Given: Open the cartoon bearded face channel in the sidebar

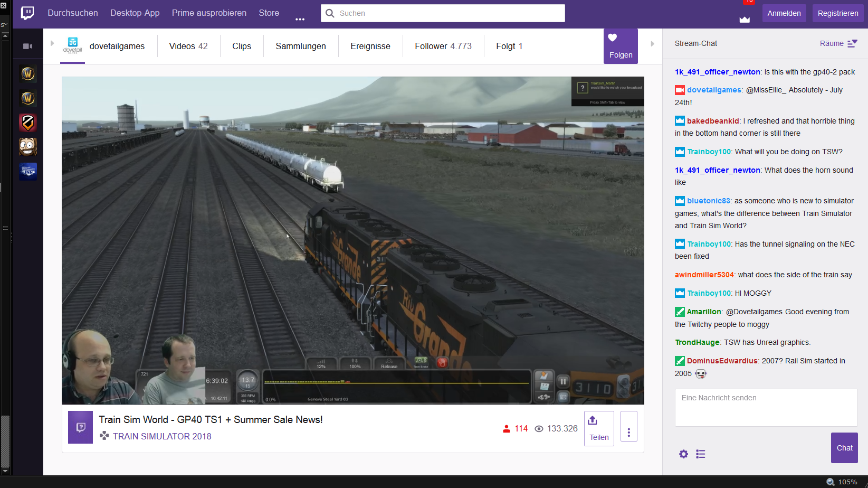Looking at the screenshot, I should pos(28,147).
